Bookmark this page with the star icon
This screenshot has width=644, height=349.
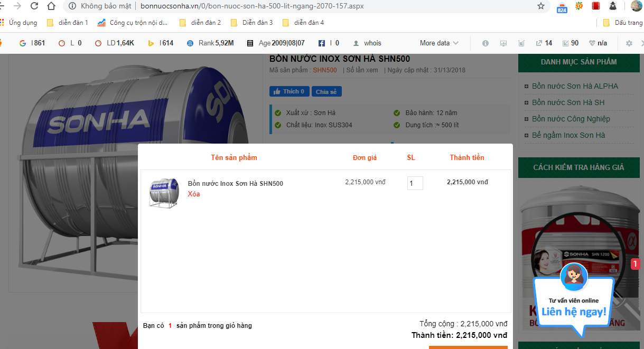(x=541, y=6)
